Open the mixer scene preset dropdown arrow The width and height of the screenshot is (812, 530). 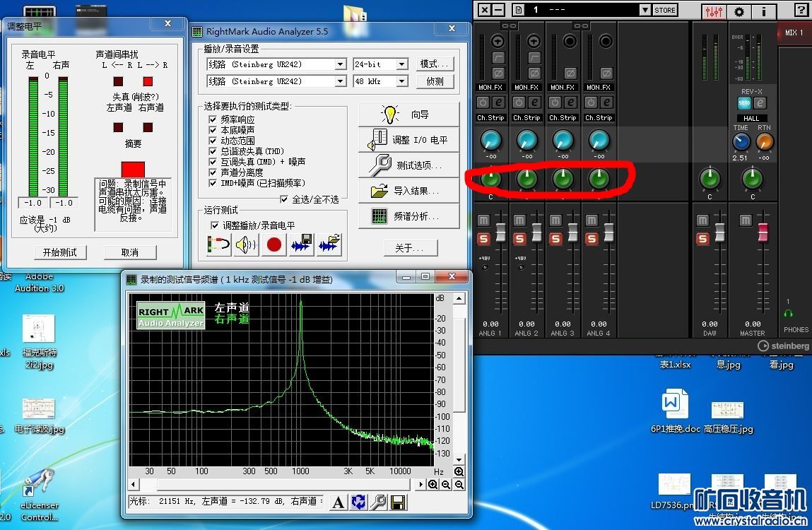click(644, 10)
